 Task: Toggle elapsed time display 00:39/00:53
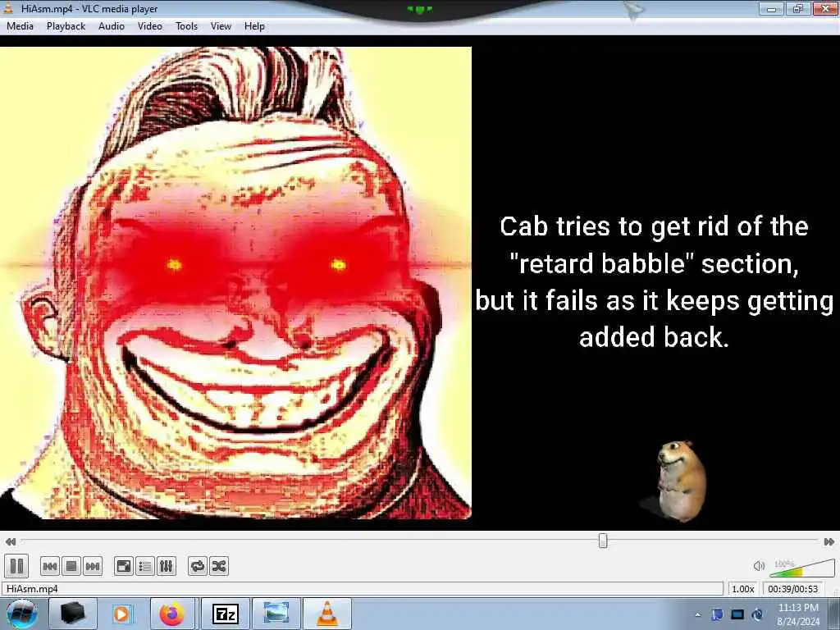click(793, 589)
